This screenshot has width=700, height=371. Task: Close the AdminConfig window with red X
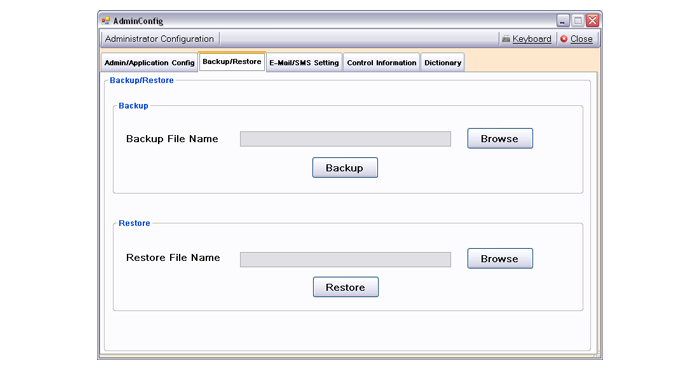click(x=592, y=21)
